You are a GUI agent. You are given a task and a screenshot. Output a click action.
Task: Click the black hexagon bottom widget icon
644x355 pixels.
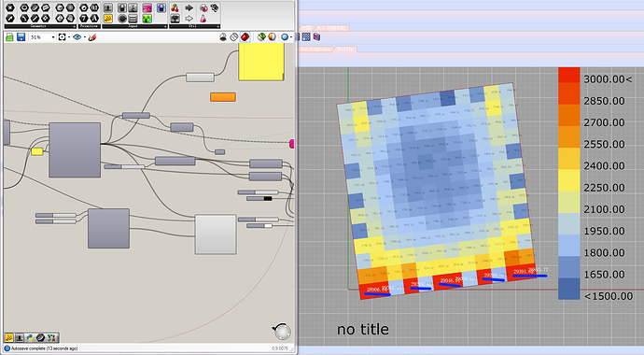click(x=41, y=338)
